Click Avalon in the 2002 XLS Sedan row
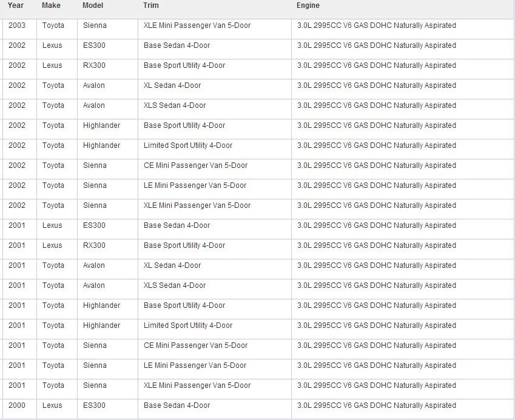The image size is (515, 420). pyautogui.click(x=94, y=105)
